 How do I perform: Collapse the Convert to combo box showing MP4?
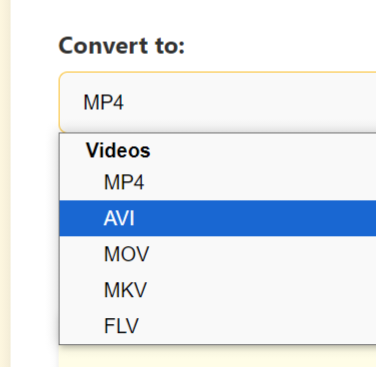(218, 102)
